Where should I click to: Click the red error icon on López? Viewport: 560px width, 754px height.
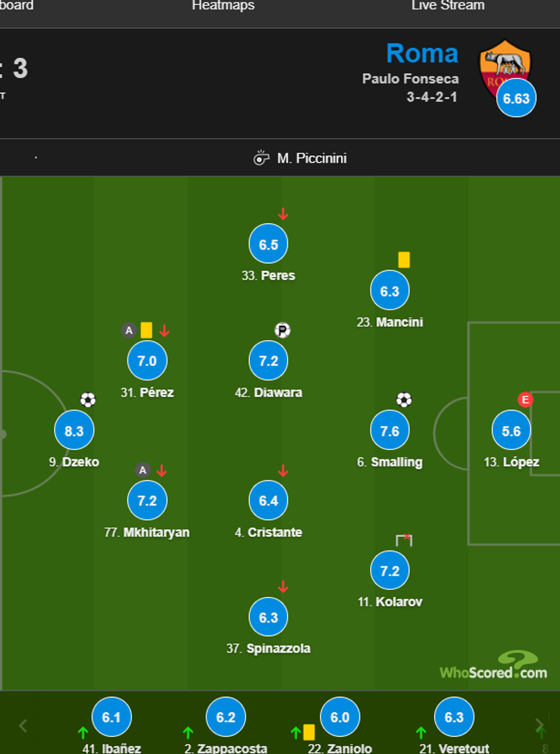tap(525, 400)
